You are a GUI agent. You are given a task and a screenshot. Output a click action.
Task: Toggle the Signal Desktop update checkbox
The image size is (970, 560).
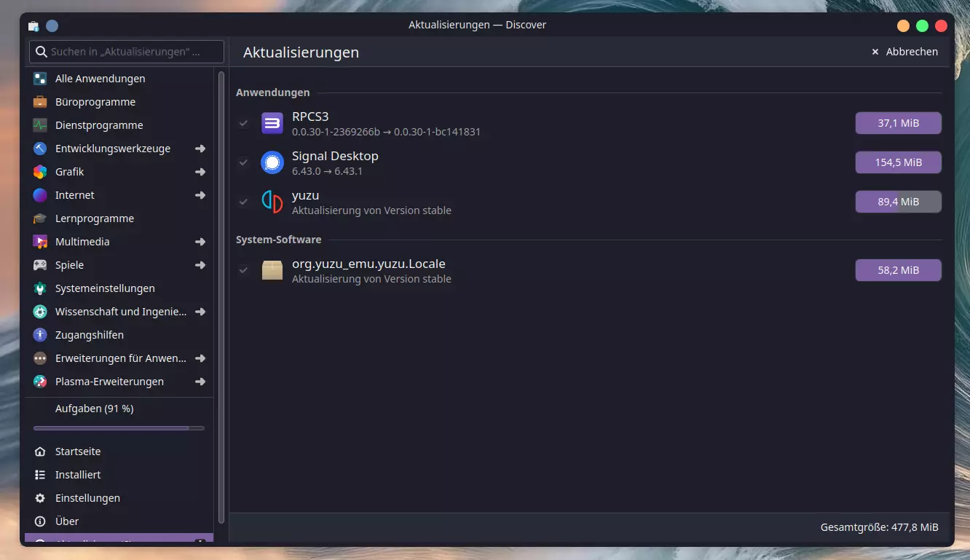pos(243,162)
